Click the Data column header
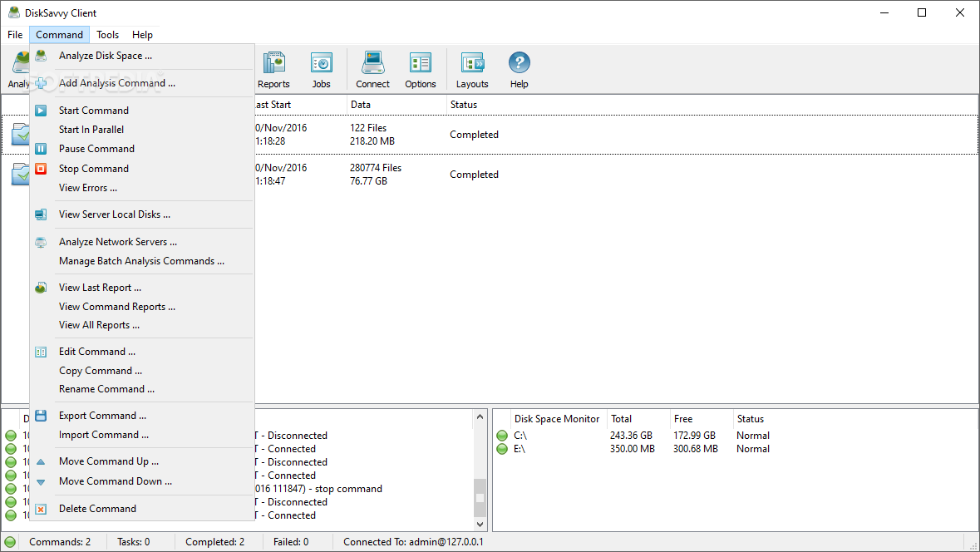Viewport: 980px width, 552px height. [396, 105]
